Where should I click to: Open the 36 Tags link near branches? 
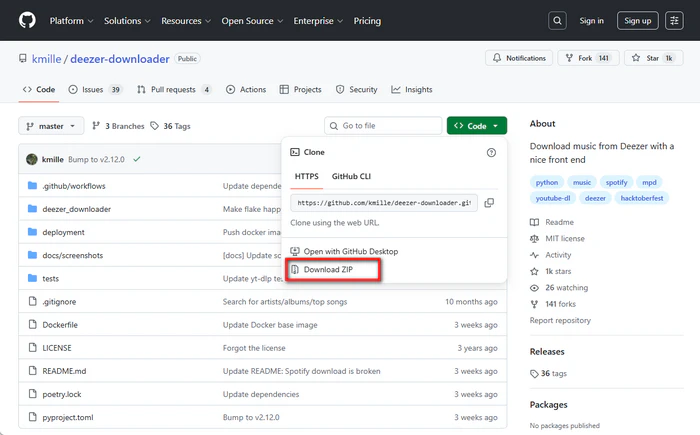[171, 126]
